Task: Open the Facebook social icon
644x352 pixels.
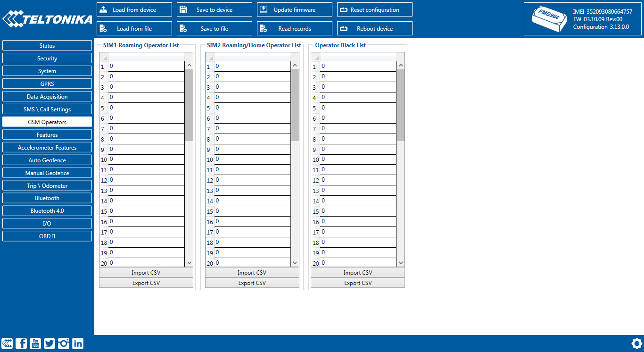Action: point(21,344)
